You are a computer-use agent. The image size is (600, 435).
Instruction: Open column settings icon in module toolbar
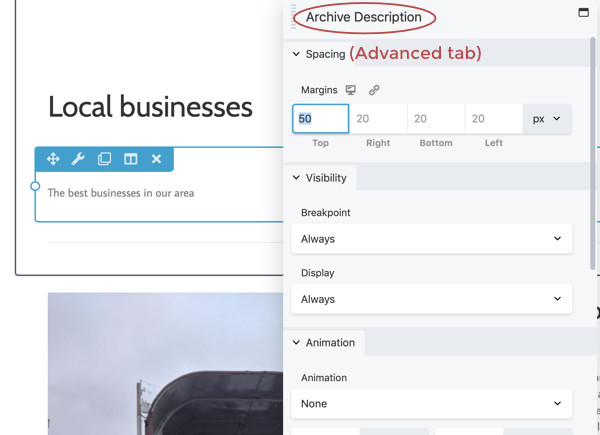coord(130,159)
